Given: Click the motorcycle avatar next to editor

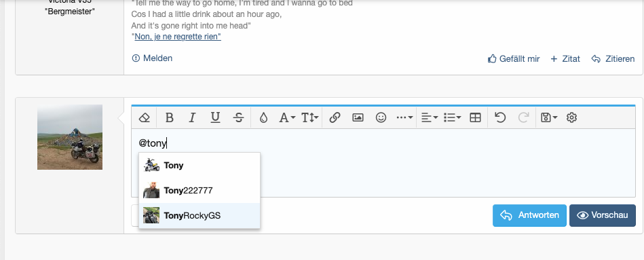Looking at the screenshot, I should coord(70,136).
